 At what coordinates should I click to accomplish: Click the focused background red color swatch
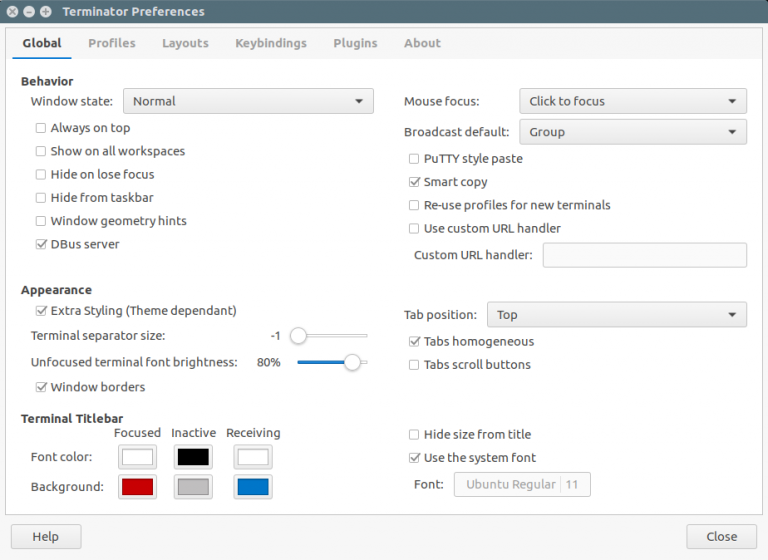pyautogui.click(x=137, y=487)
